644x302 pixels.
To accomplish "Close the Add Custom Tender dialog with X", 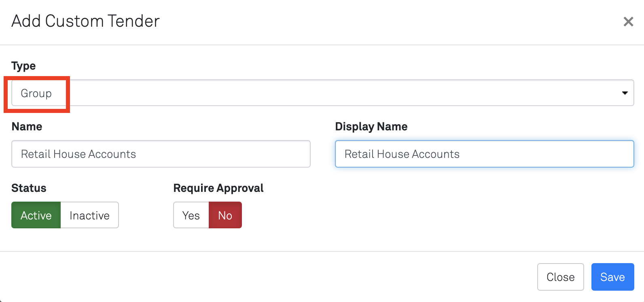I will (x=628, y=21).
